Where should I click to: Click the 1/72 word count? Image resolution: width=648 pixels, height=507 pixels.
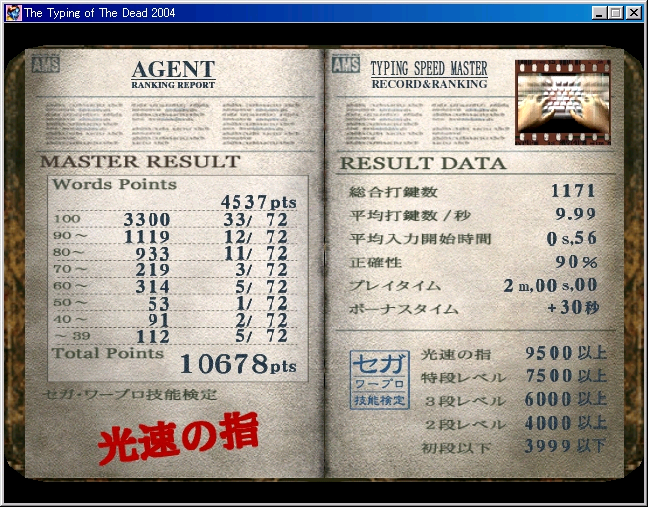(261, 304)
